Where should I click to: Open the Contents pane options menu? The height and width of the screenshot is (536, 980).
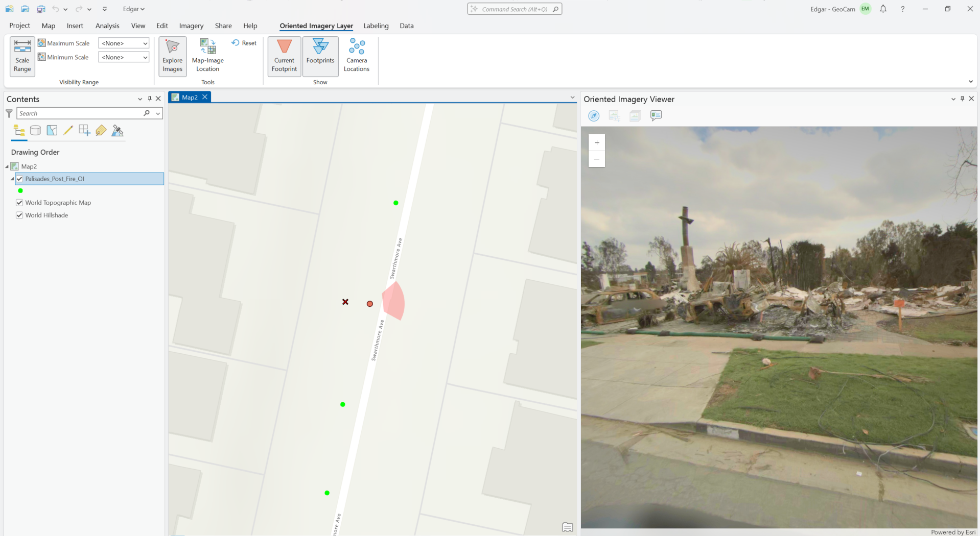(x=140, y=99)
